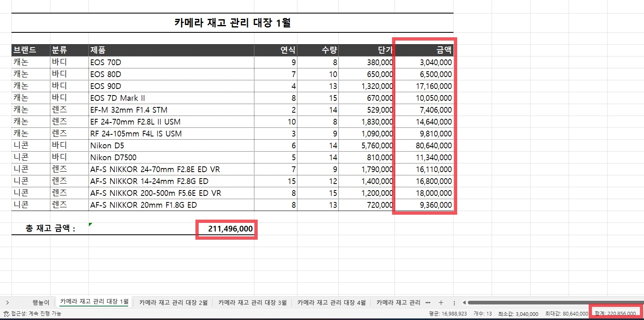Image resolution: width=644 pixels, height=320 pixels.
Task: Select the 분류 header cell
Action: pos(69,50)
